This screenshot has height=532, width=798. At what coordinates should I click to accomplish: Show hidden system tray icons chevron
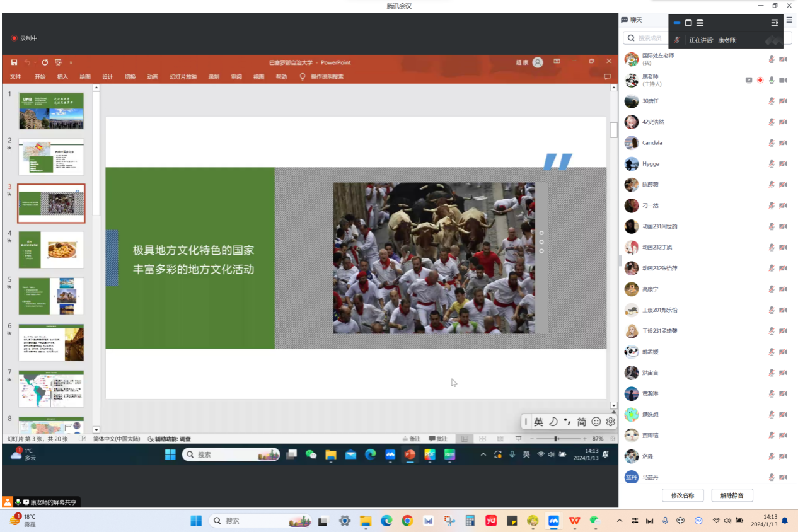coord(619,521)
